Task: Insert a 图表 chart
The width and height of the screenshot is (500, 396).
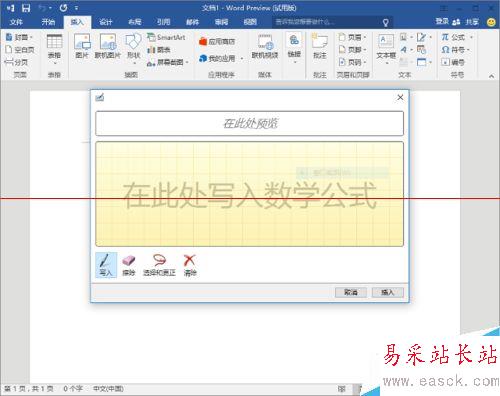Action: coord(159,50)
